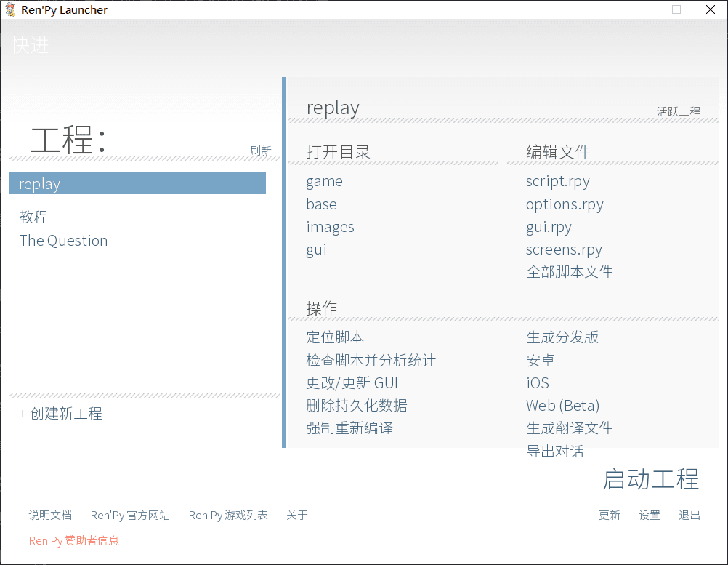Click 删除持久化数据
The image size is (728, 565).
click(357, 406)
